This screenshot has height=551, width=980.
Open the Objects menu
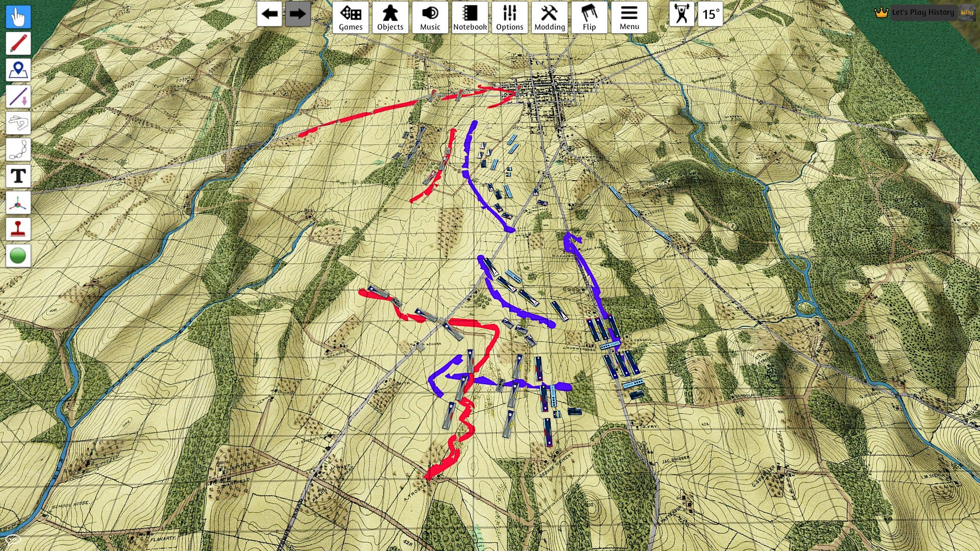pos(390,17)
